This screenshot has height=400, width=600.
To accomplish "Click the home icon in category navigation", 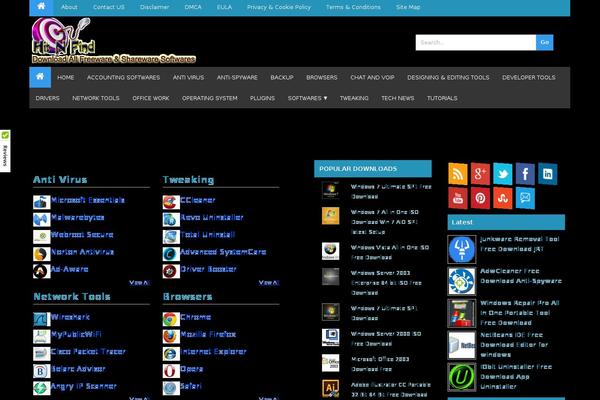I will [x=40, y=77].
